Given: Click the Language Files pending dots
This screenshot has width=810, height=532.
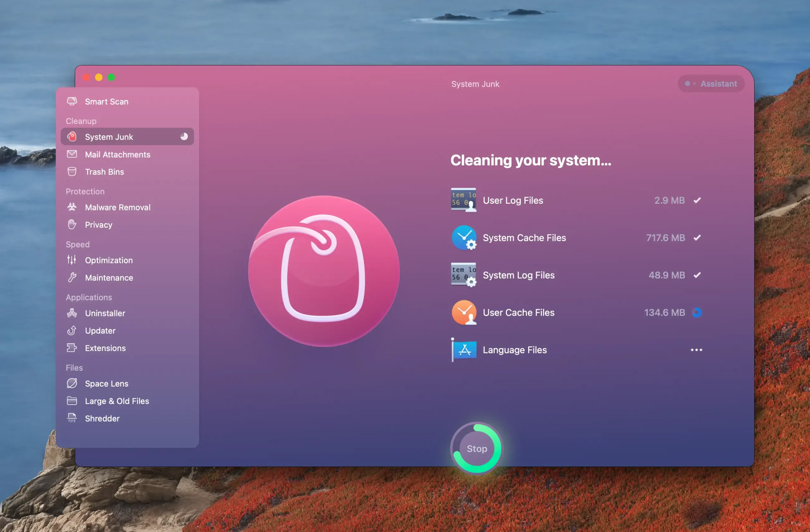Looking at the screenshot, I should [696, 350].
